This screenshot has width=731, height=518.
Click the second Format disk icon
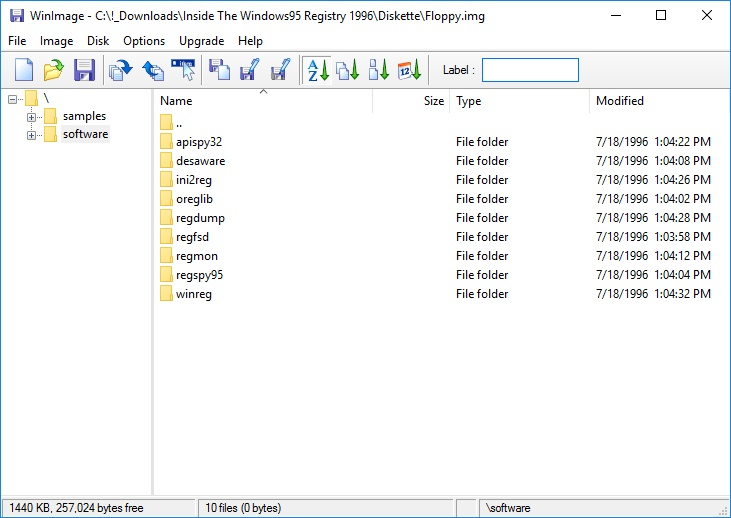click(281, 70)
